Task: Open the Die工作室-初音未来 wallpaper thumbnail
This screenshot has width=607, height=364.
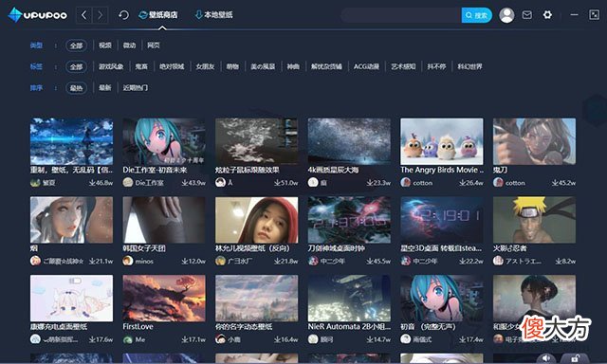Action: 164,141
